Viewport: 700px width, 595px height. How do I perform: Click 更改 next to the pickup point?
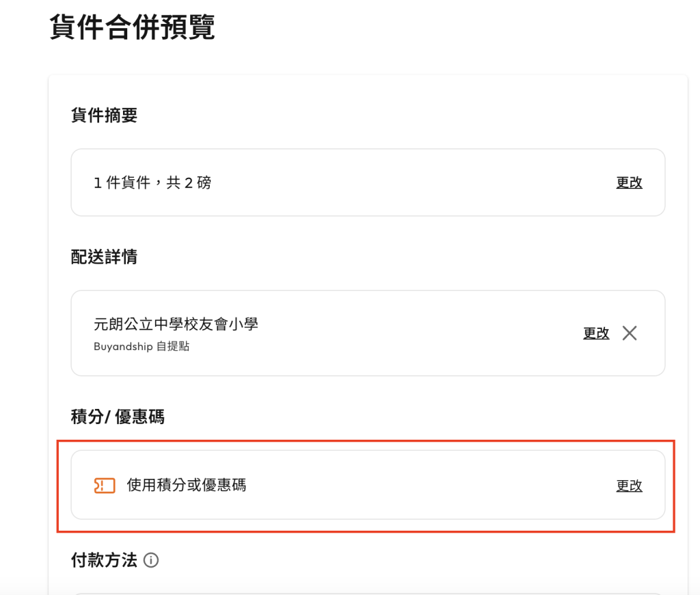pyautogui.click(x=595, y=333)
